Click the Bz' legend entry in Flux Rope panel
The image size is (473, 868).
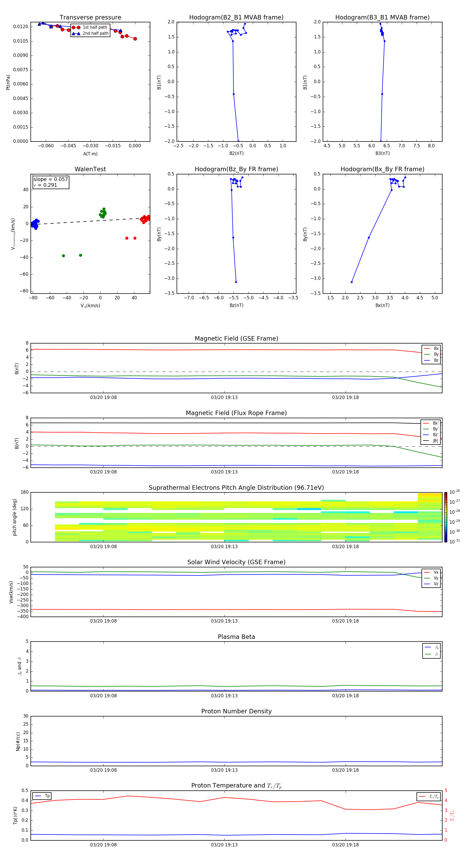(x=431, y=435)
